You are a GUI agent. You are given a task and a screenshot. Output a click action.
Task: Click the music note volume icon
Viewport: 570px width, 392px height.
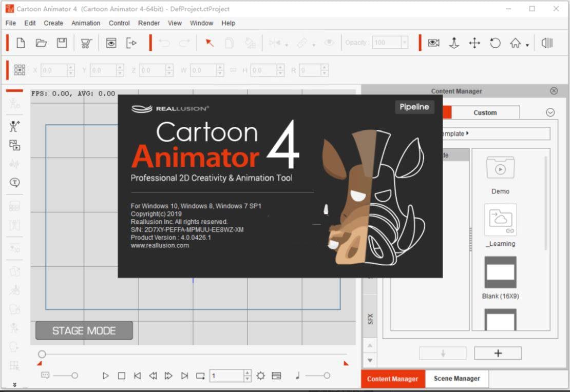297,375
